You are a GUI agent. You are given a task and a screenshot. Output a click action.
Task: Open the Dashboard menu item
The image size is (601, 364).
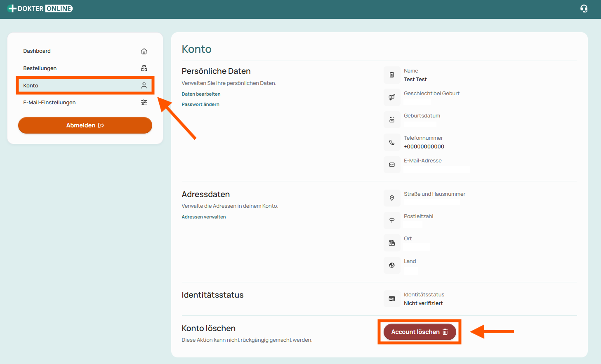(x=85, y=51)
